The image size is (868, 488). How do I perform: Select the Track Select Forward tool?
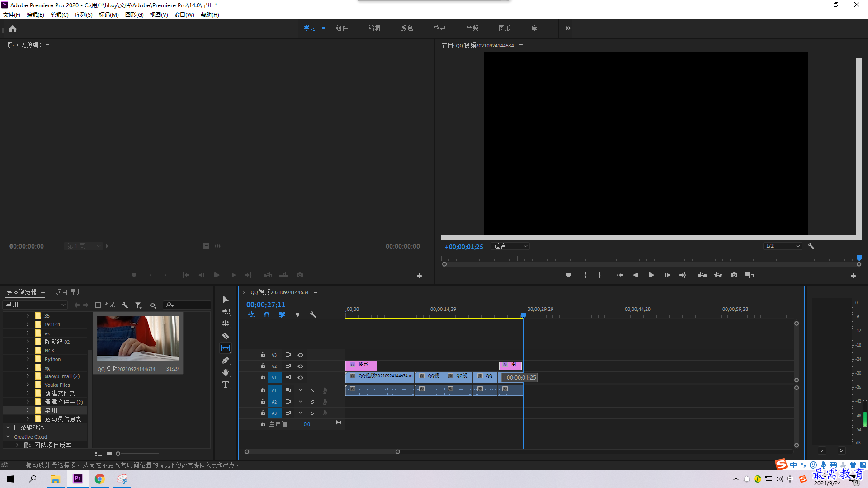pyautogui.click(x=226, y=311)
